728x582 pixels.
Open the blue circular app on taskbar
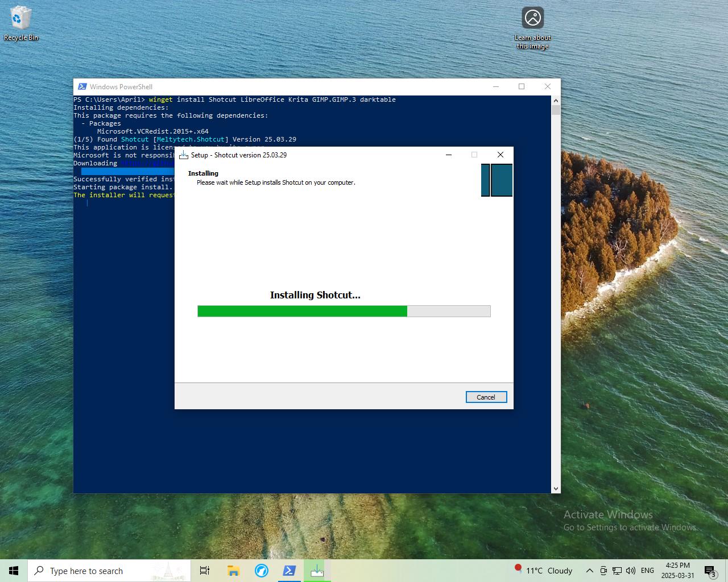click(x=262, y=571)
